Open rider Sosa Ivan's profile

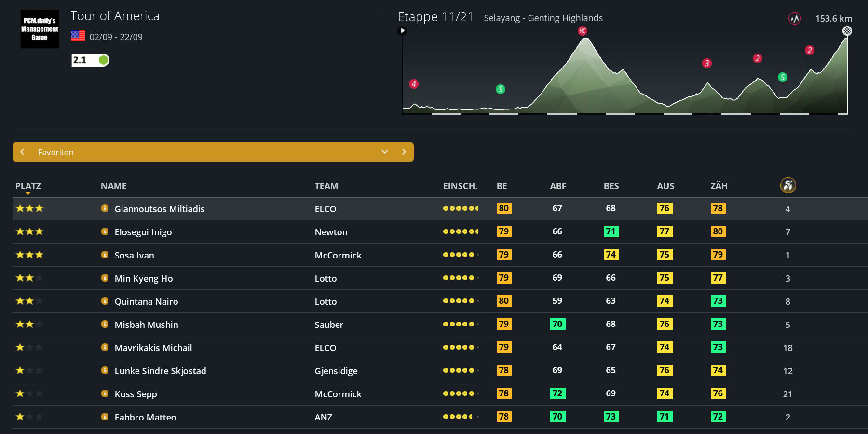click(134, 255)
